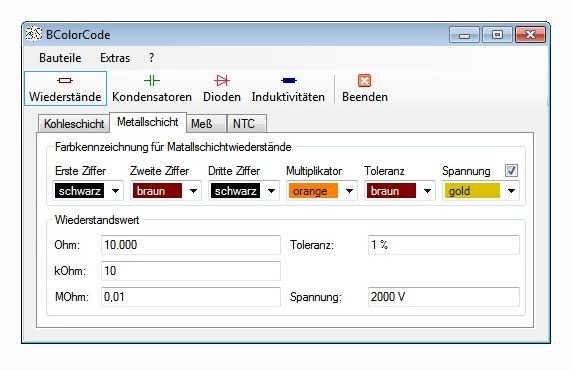Expand the Multiplikator color dropdown
The width and height of the screenshot is (572, 370).
coord(349,191)
